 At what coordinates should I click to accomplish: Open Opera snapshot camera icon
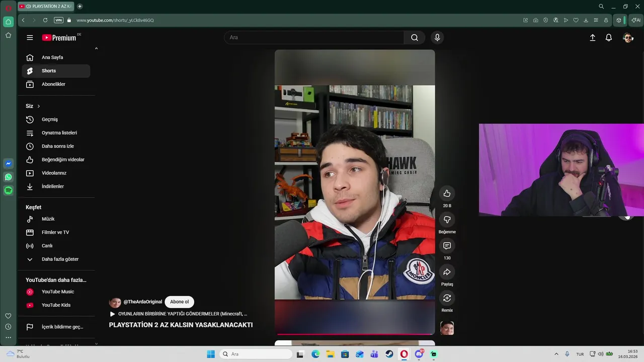tap(536, 20)
